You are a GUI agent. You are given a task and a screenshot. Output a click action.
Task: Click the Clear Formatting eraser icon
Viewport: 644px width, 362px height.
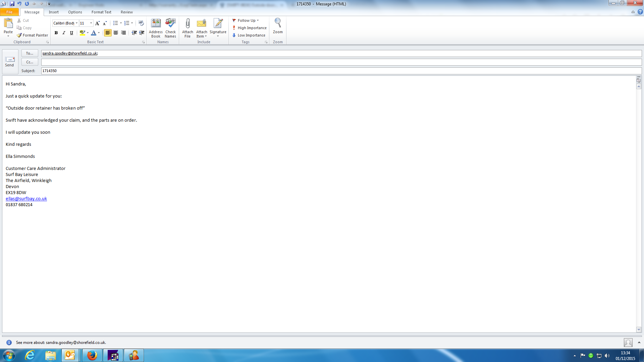click(141, 23)
